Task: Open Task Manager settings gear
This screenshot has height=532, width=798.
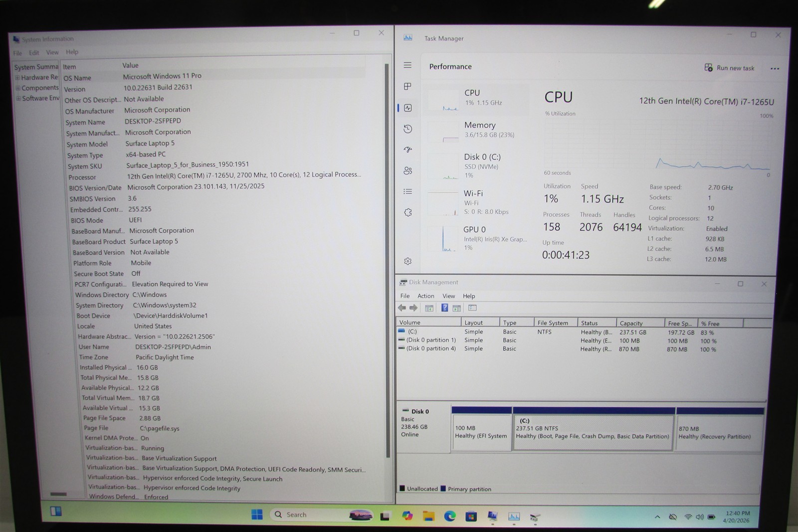Action: pos(407,261)
